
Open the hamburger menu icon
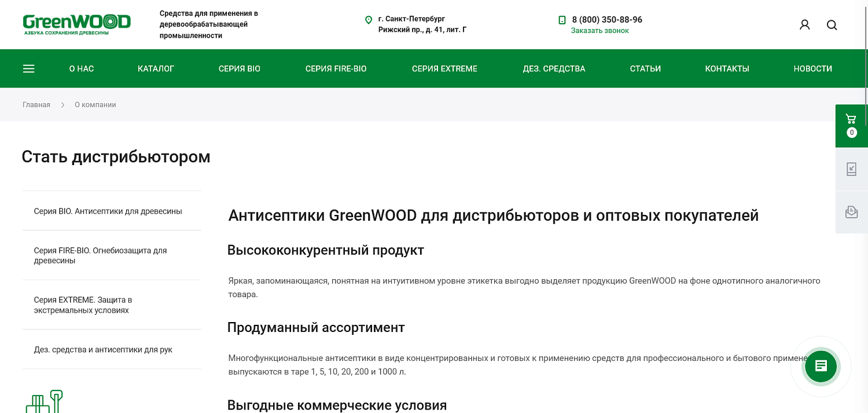(29, 68)
